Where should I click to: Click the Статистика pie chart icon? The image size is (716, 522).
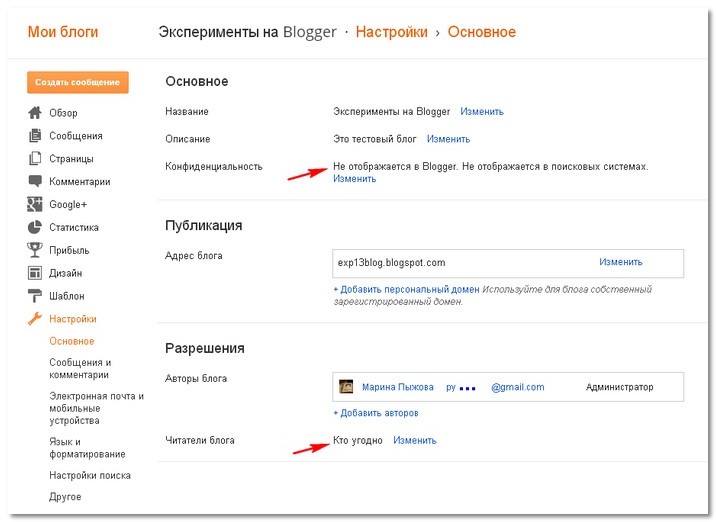coord(35,227)
